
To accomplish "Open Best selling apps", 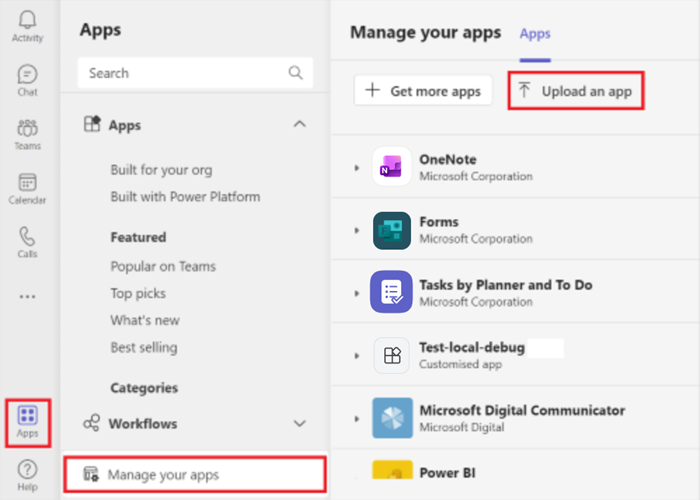I will [x=144, y=347].
